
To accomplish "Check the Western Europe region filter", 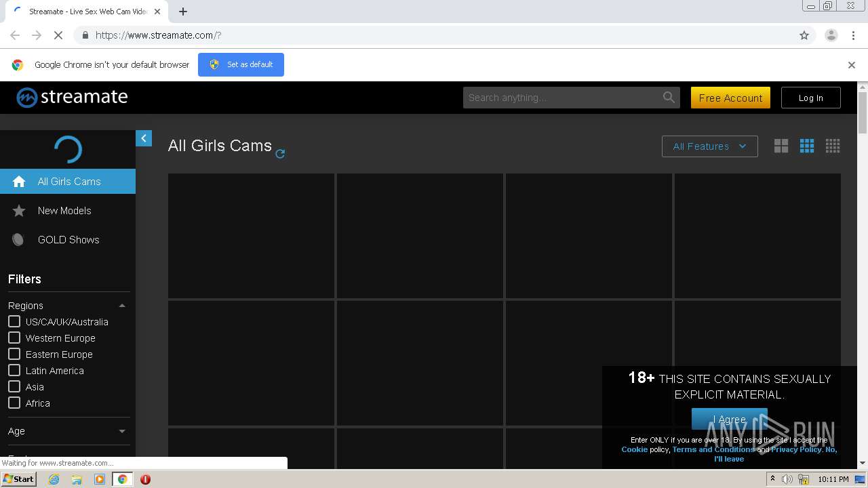I will pos(14,338).
